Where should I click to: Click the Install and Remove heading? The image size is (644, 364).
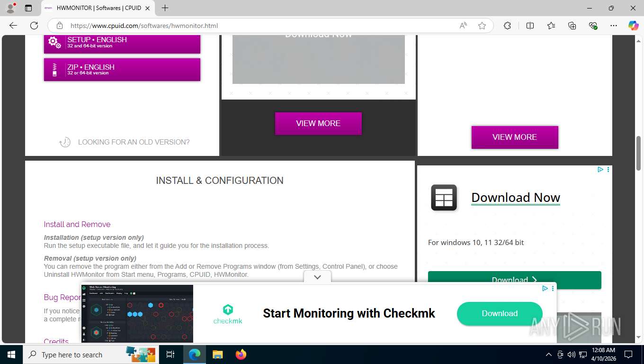[77, 224]
